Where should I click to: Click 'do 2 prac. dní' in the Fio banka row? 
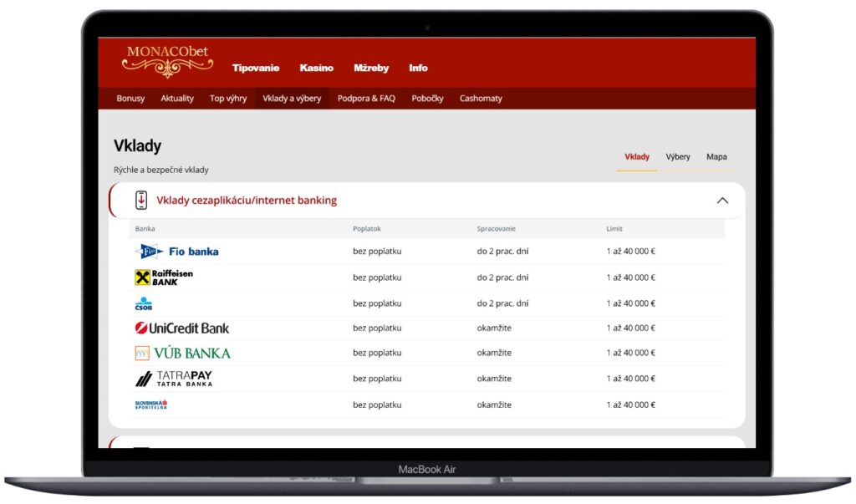point(502,252)
